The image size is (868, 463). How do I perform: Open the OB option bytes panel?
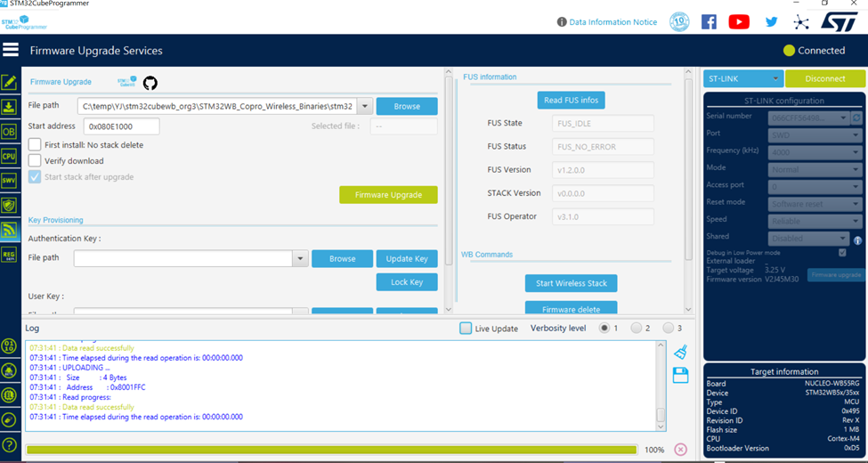click(x=9, y=132)
